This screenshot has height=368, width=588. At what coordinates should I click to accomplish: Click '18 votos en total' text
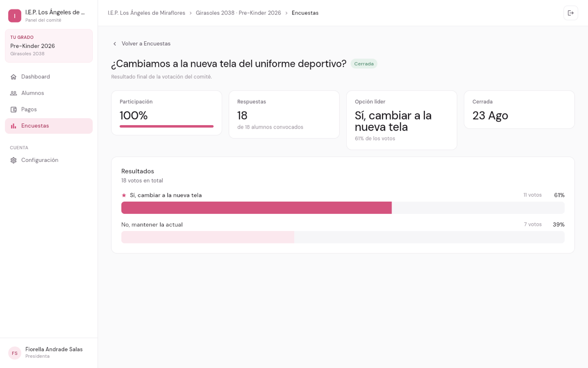coord(142,181)
